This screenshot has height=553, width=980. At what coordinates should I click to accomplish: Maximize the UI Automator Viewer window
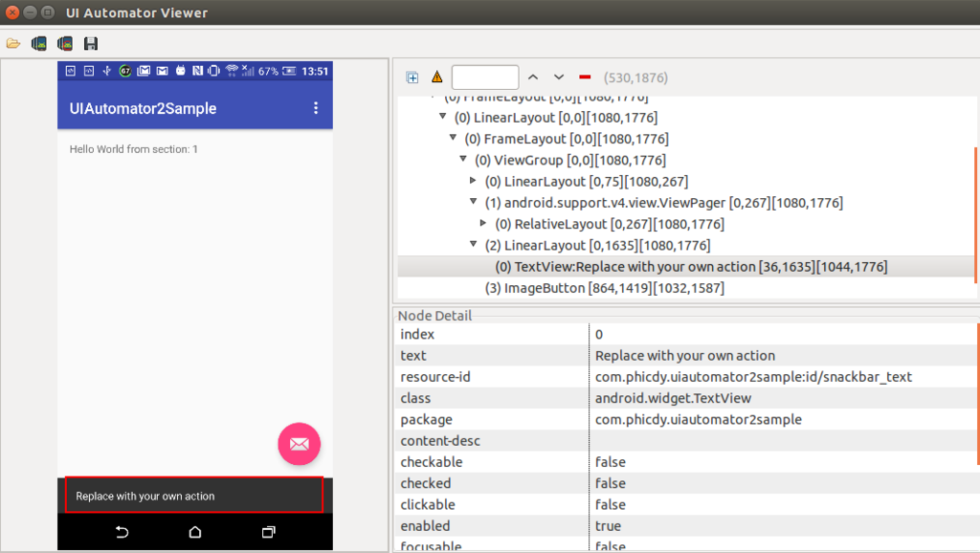[x=48, y=11]
